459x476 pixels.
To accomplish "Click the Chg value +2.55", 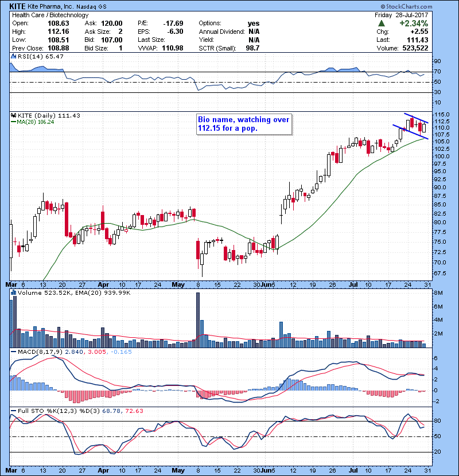I will (x=419, y=32).
